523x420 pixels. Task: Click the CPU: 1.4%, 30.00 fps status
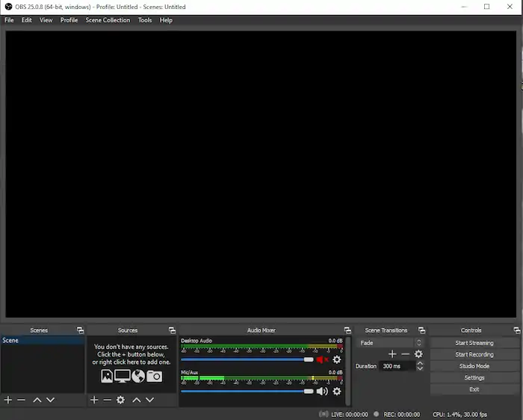tap(460, 415)
